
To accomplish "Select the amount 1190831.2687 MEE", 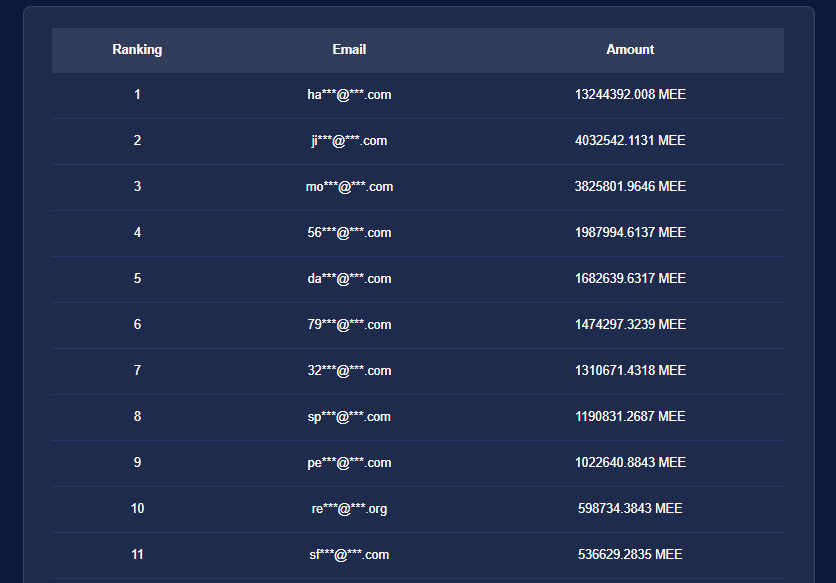I will (630, 416).
